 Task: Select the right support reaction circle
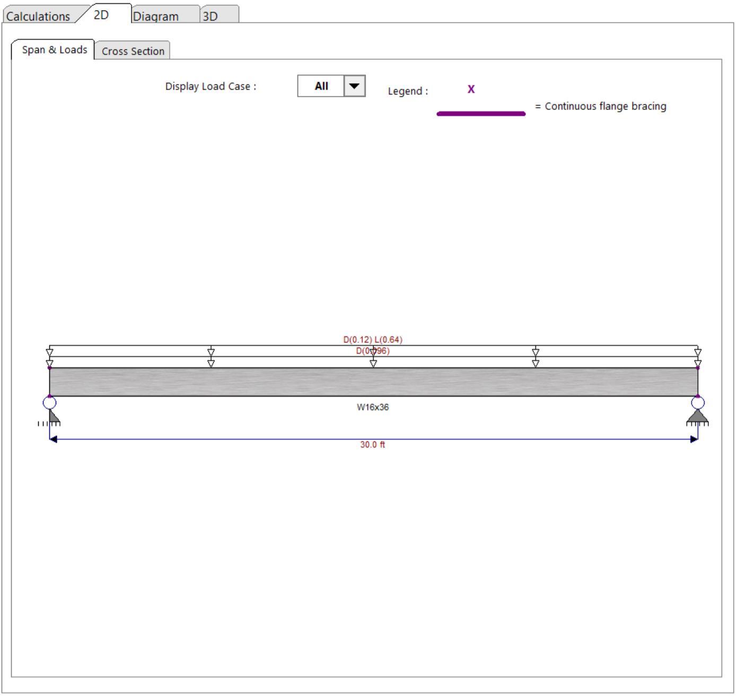pyautogui.click(x=699, y=403)
